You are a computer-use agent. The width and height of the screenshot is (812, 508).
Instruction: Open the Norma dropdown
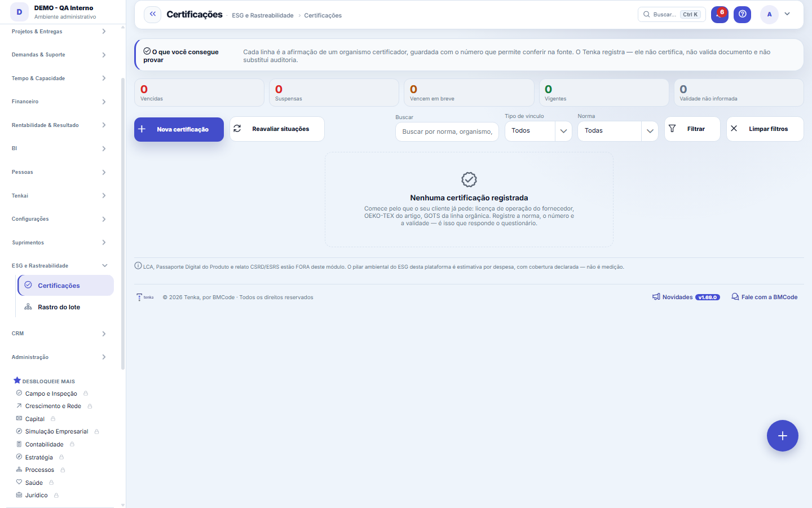click(618, 131)
